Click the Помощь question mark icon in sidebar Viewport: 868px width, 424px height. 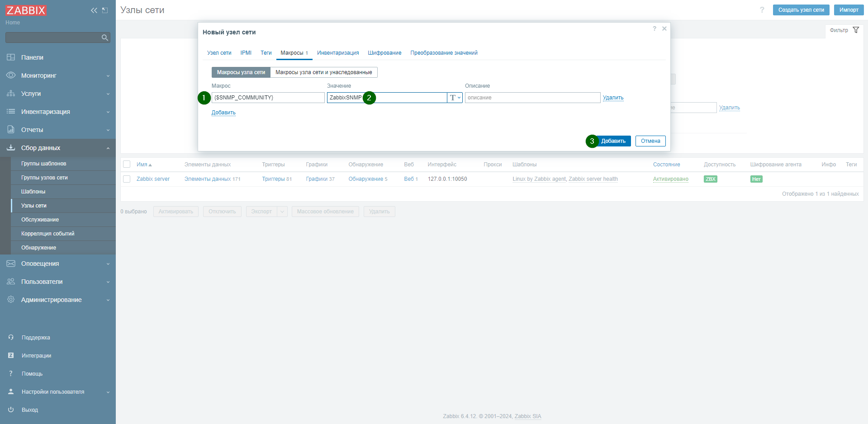[11, 374]
